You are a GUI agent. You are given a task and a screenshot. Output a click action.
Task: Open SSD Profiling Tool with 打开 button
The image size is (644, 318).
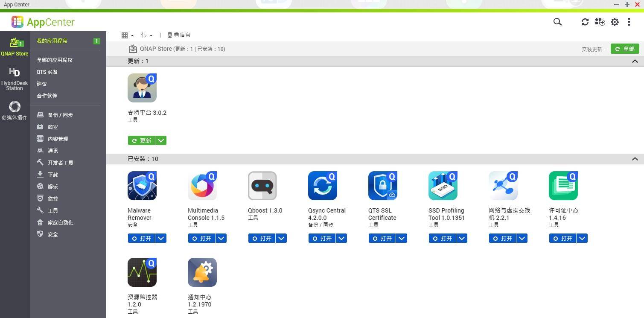click(442, 238)
